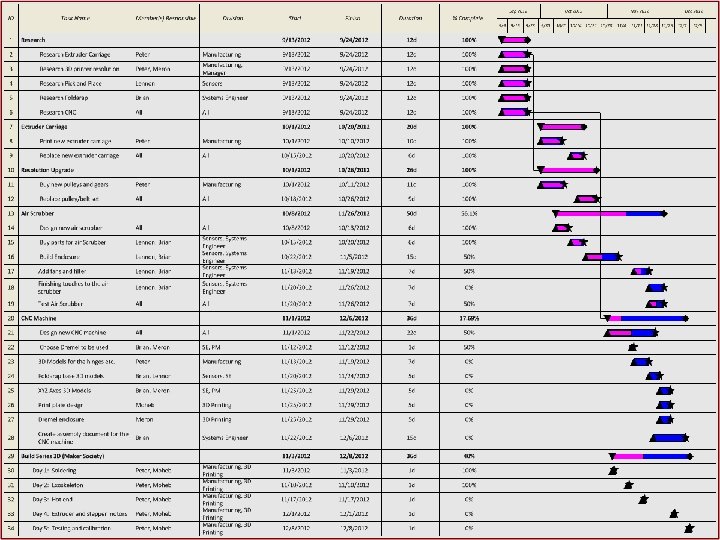The image size is (720, 540).
Task: Select Day 5: Testing and calibration task
Action: coord(71,528)
